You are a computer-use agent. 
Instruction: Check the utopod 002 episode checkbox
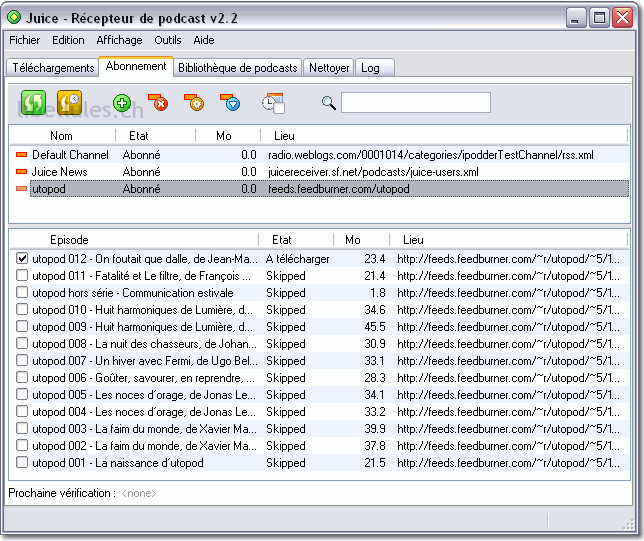click(x=22, y=446)
